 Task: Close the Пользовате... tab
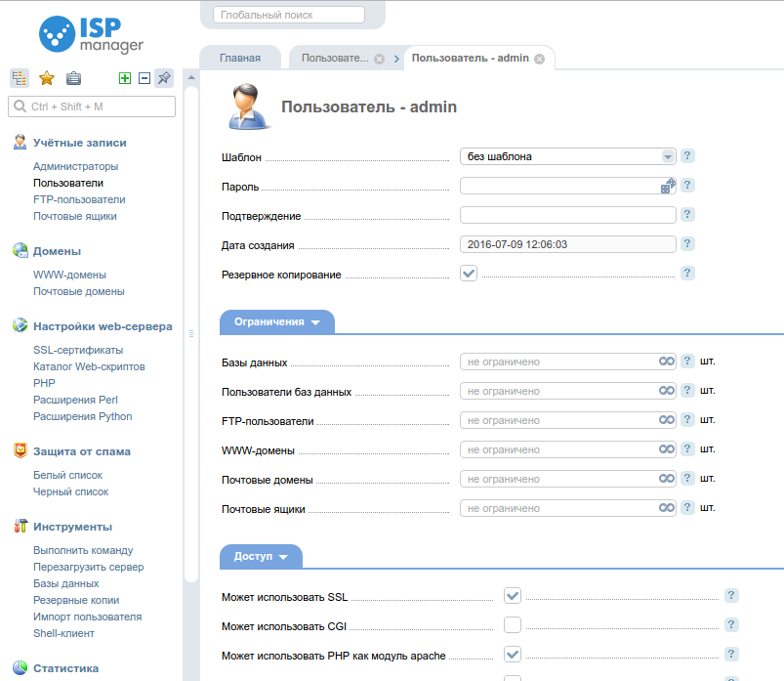(x=380, y=59)
